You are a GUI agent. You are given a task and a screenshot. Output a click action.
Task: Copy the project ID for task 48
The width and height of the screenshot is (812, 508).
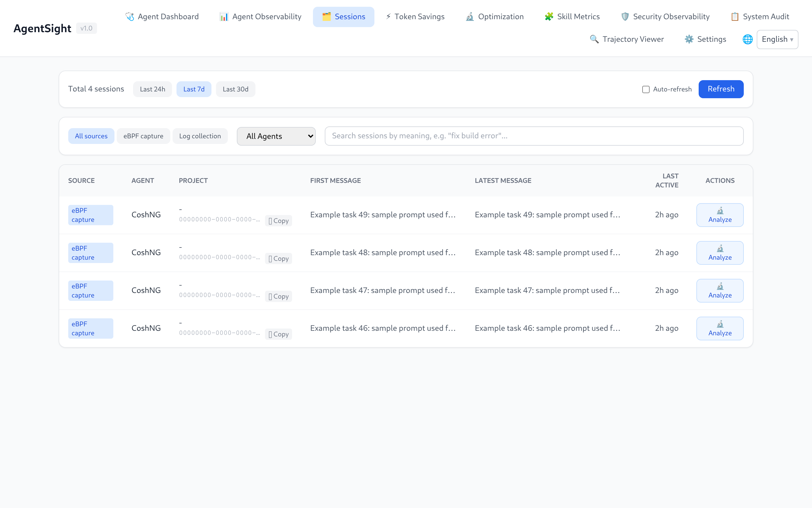(x=279, y=258)
